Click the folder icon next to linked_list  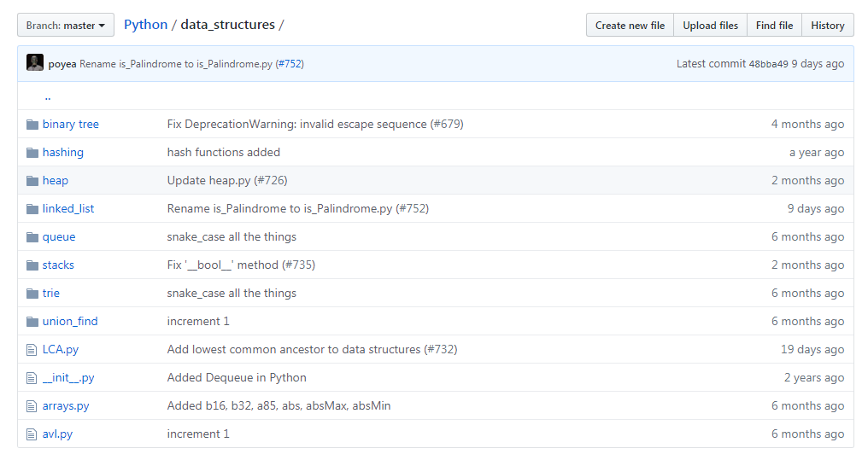pyautogui.click(x=32, y=209)
